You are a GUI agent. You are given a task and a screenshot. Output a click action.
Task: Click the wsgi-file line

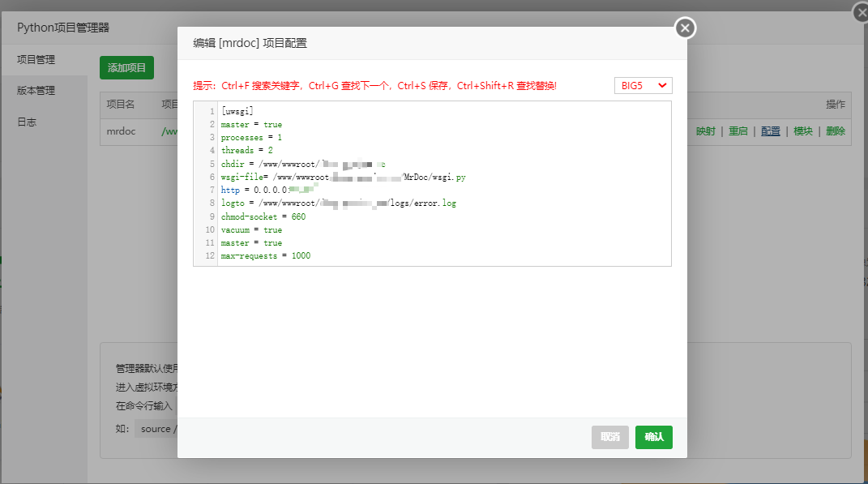pos(343,178)
